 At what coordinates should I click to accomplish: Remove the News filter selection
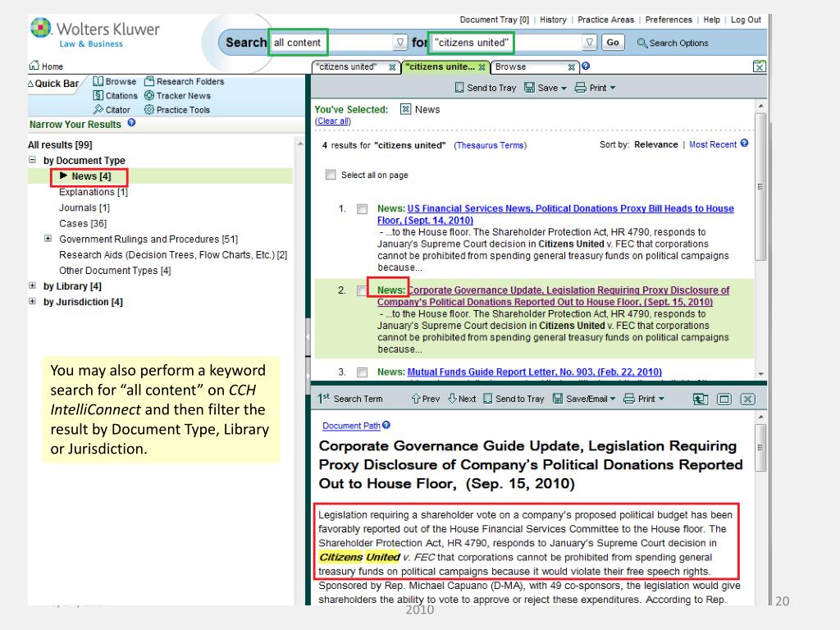point(406,109)
